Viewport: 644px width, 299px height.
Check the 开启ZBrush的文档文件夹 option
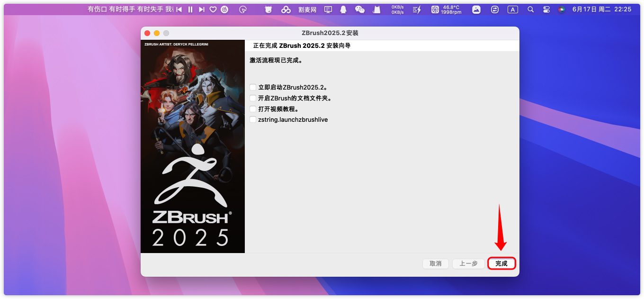pyautogui.click(x=253, y=98)
